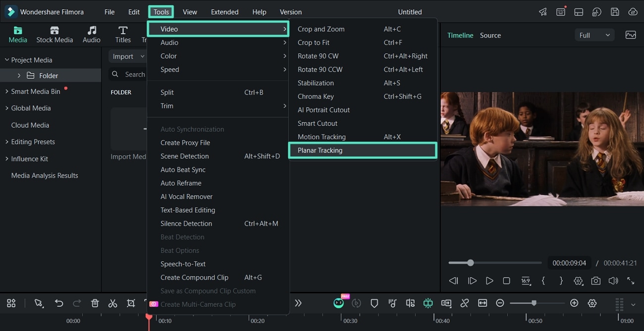Click the timeline zoom slider handle
644x331 pixels.
(534, 303)
